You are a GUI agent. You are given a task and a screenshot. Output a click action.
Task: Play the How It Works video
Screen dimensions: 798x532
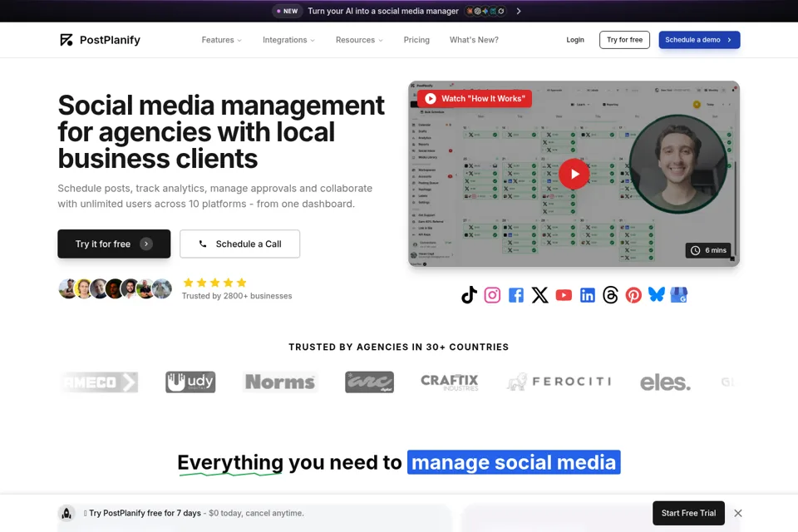click(x=574, y=174)
